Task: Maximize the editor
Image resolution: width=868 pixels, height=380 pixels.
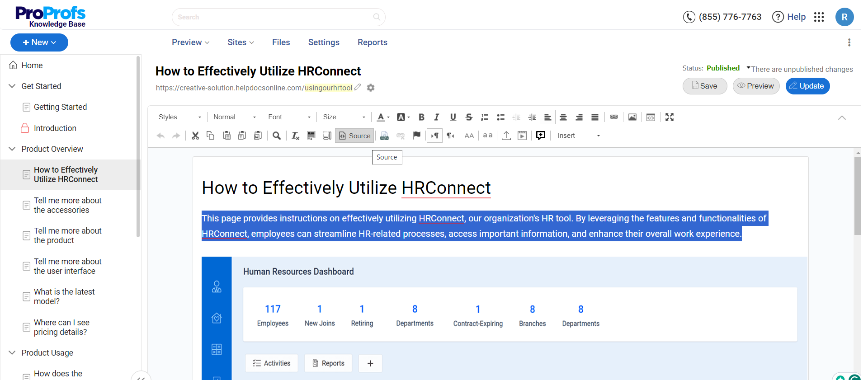Action: pyautogui.click(x=670, y=117)
